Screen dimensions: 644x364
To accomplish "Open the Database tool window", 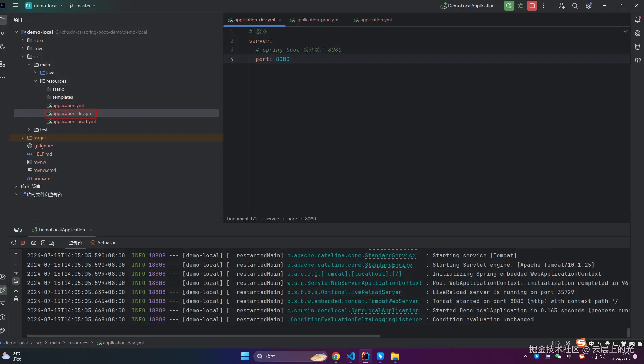I will coord(637,47).
